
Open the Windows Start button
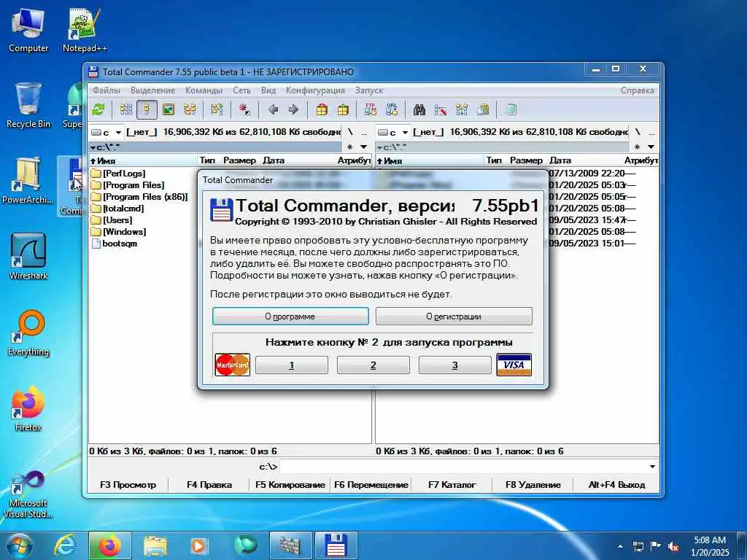click(x=19, y=545)
